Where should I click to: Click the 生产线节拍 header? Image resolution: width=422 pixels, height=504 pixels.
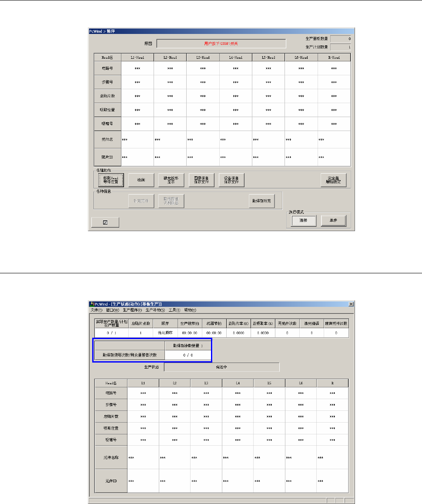point(190,323)
